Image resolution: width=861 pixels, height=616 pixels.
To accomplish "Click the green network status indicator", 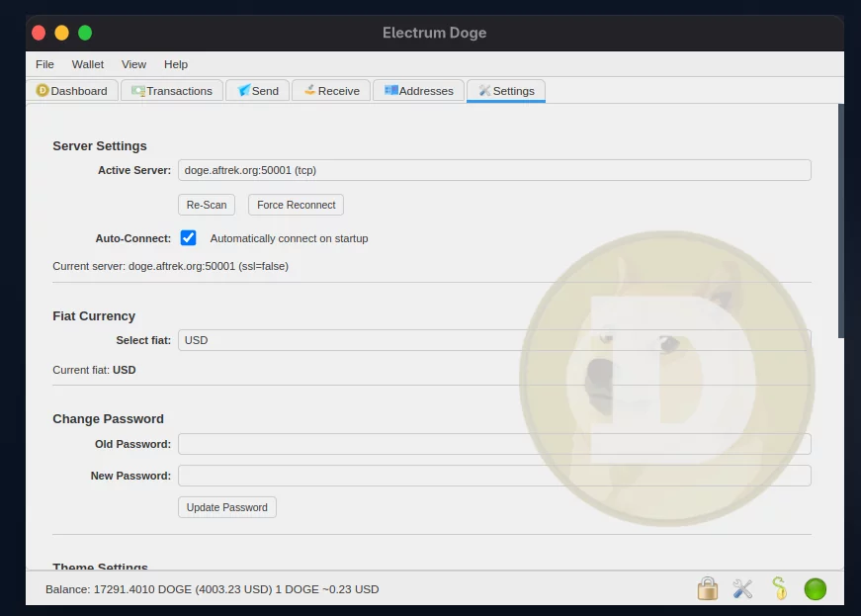I will click(816, 589).
